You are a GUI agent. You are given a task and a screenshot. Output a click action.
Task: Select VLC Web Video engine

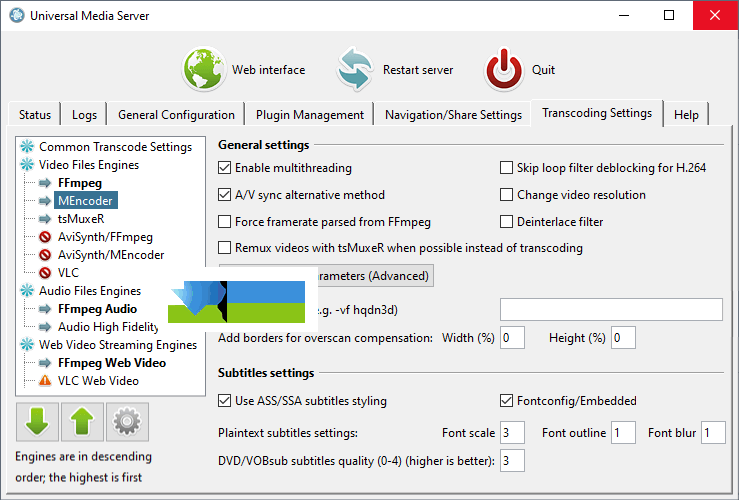tap(98, 380)
